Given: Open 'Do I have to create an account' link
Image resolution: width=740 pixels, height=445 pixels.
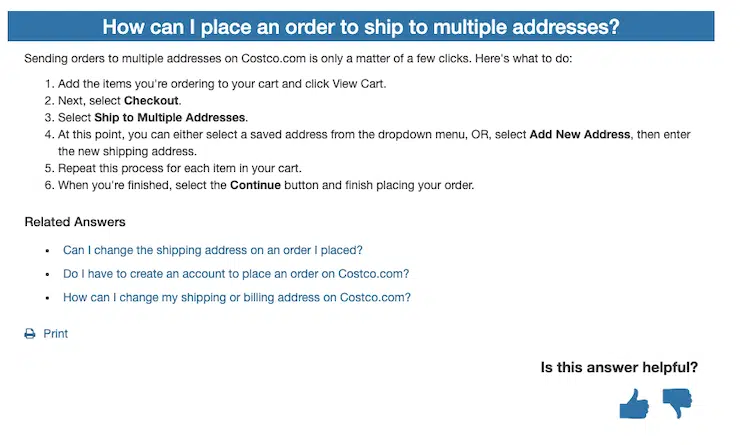Looking at the screenshot, I should (x=236, y=273).
